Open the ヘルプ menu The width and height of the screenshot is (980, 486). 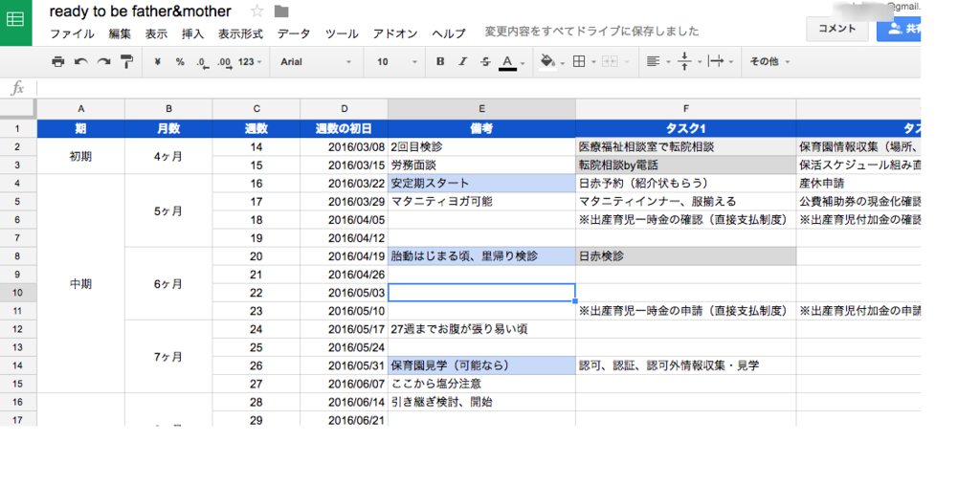(x=449, y=33)
